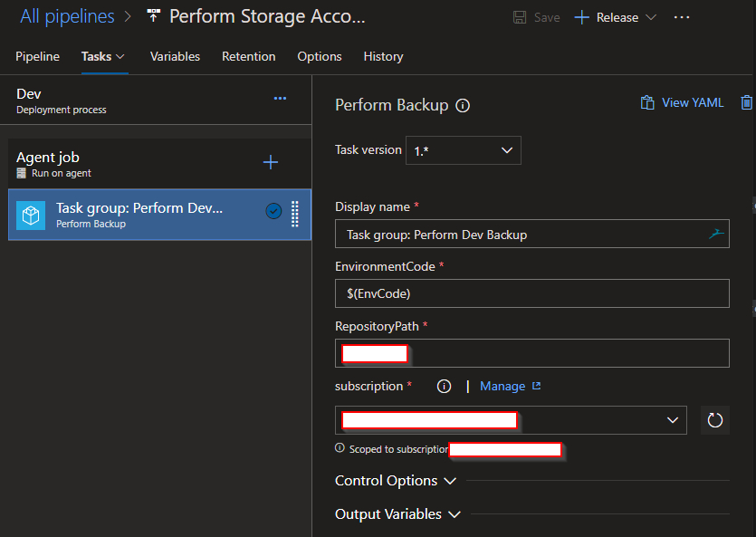756x537 pixels.
Task: Open the top ellipsis more actions menu
Action: pos(682,18)
